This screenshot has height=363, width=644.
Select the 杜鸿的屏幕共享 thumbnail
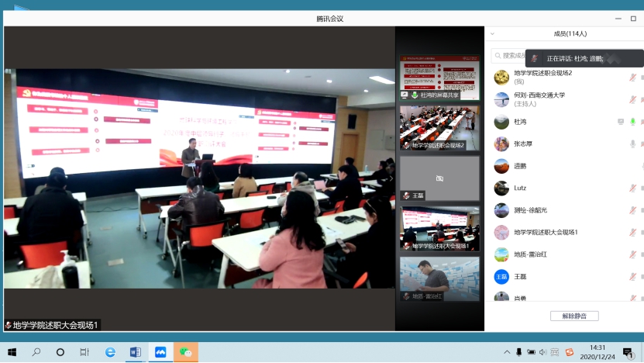click(x=439, y=78)
